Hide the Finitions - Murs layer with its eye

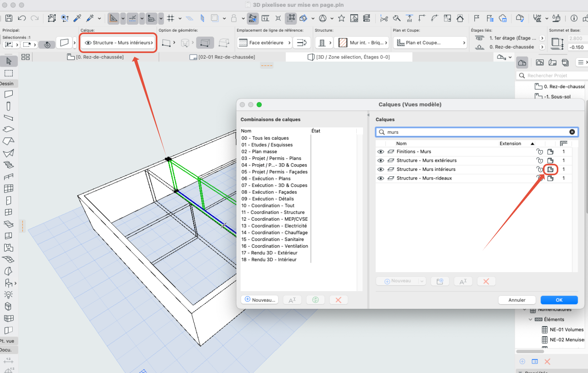coord(381,151)
